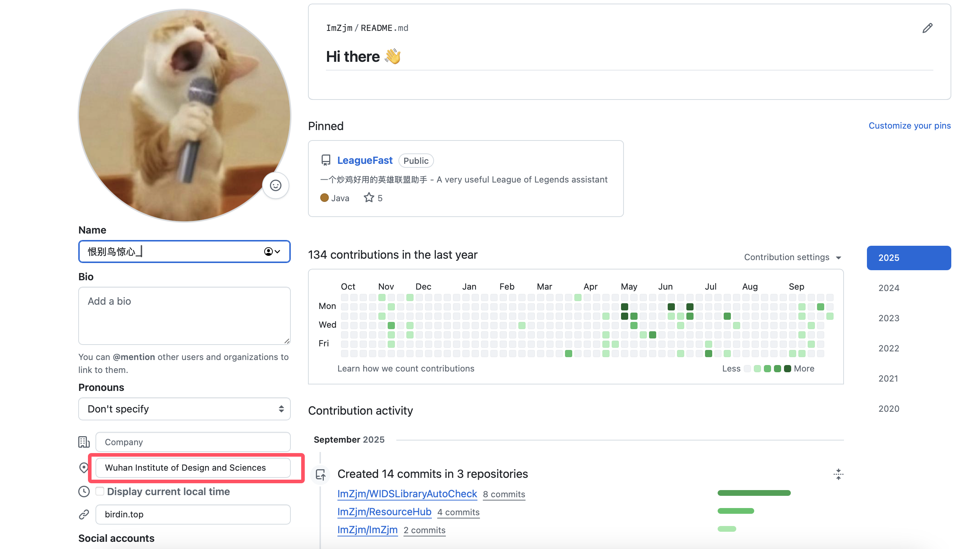Image resolution: width=980 pixels, height=549 pixels.
Task: Click the smiley set status icon
Action: (x=275, y=185)
